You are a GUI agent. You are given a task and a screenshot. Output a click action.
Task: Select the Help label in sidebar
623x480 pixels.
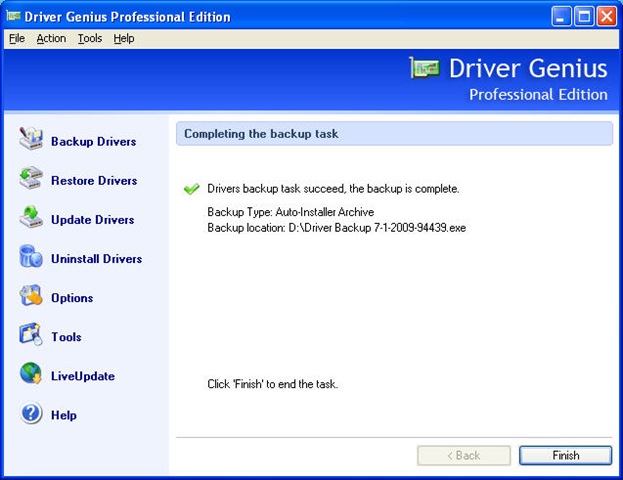[64, 415]
